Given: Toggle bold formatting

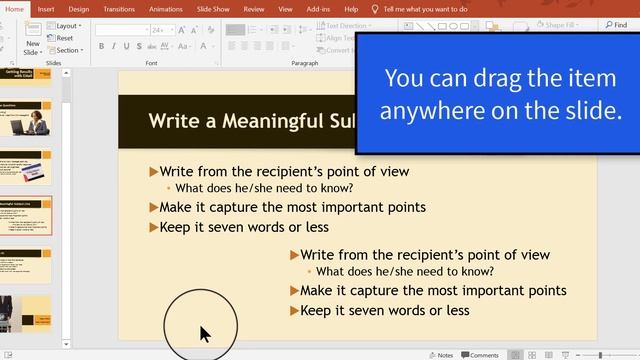Looking at the screenshot, I should pos(101,46).
